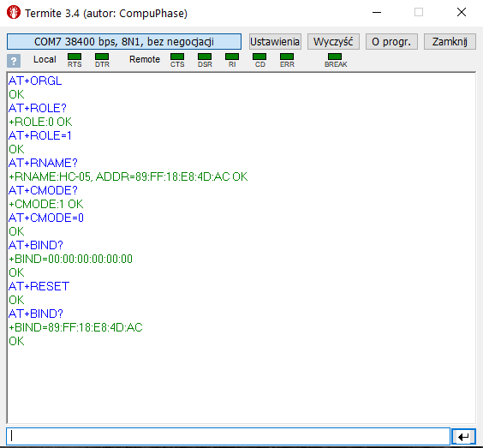Toggle the RTS indicator light
The image size is (483, 448).
[75, 57]
